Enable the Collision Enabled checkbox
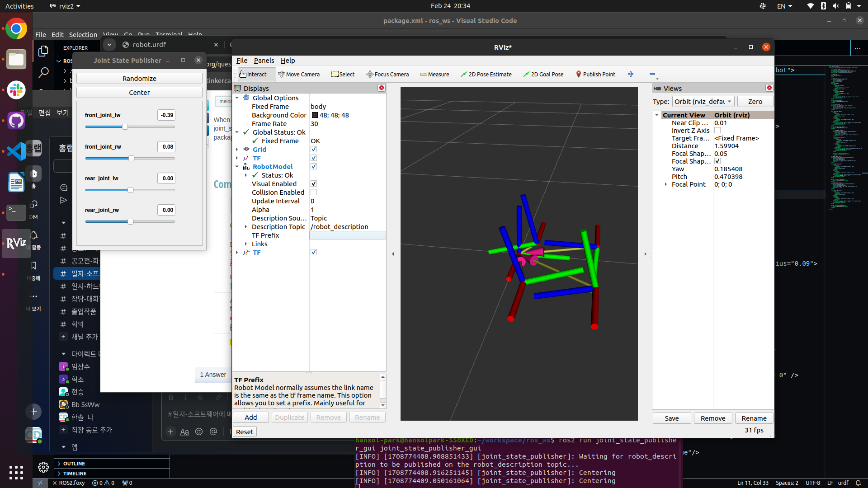Screen dimensions: 868x488 [314, 192]
